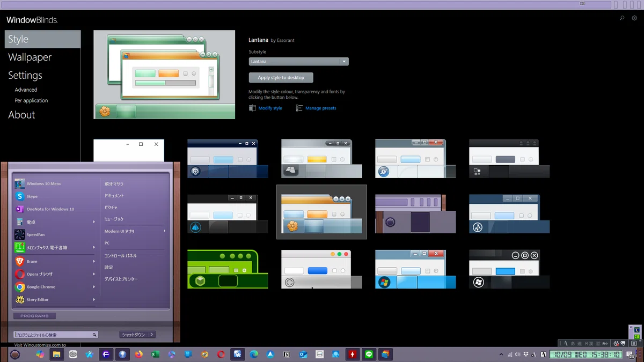Click the Manage presets link
The image size is (644, 362).
[320, 108]
